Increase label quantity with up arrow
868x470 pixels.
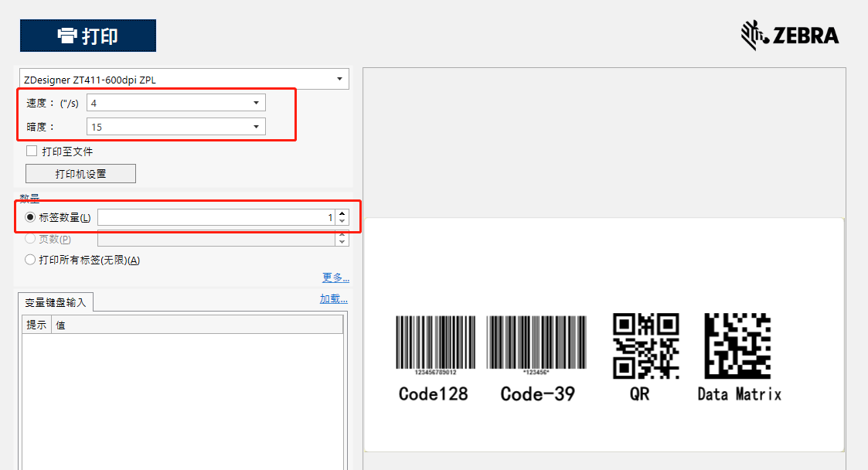[x=342, y=213]
